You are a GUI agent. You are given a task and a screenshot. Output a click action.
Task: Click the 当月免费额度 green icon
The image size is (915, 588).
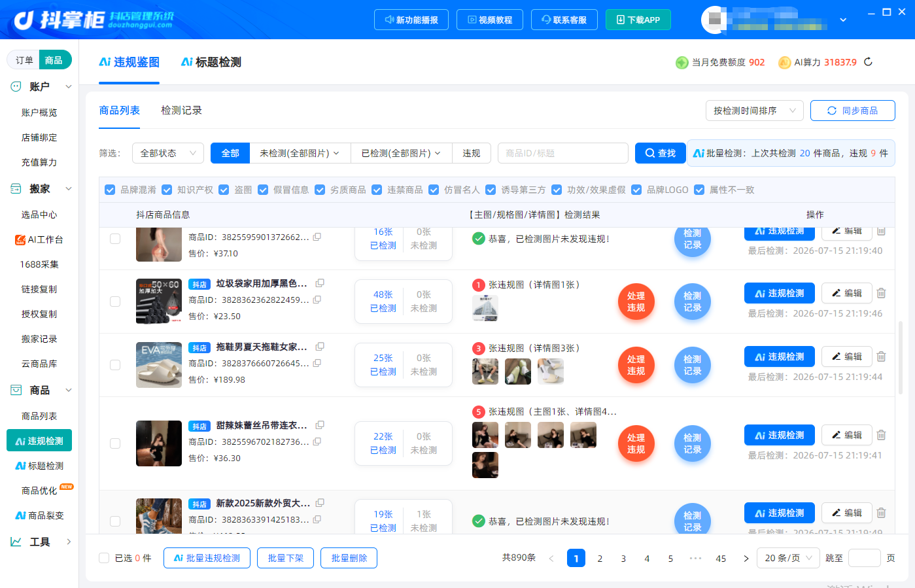pyautogui.click(x=682, y=62)
